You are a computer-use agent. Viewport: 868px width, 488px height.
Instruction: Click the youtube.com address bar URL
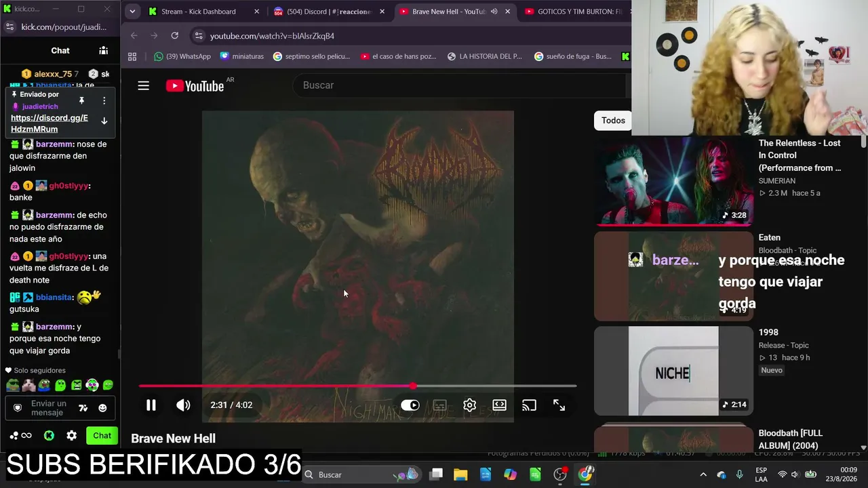(x=272, y=36)
